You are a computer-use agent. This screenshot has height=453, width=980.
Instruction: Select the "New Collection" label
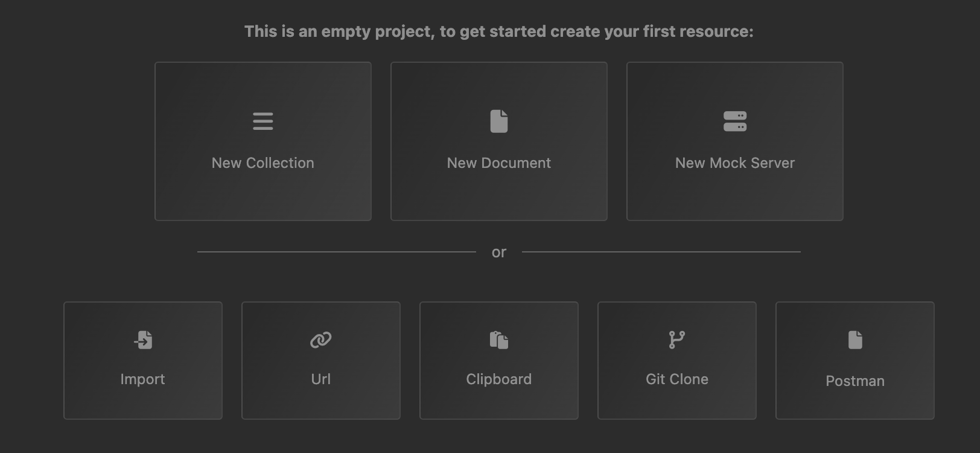coord(263,163)
